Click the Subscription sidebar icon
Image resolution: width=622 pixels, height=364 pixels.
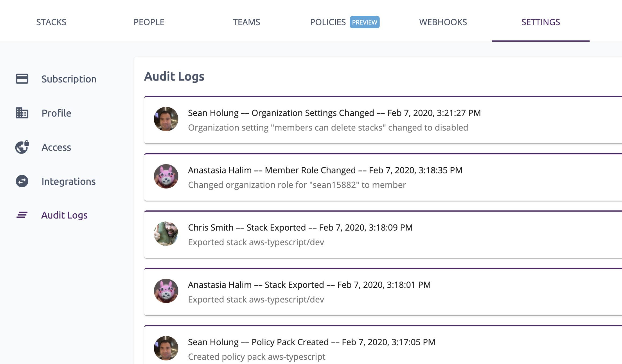(22, 78)
